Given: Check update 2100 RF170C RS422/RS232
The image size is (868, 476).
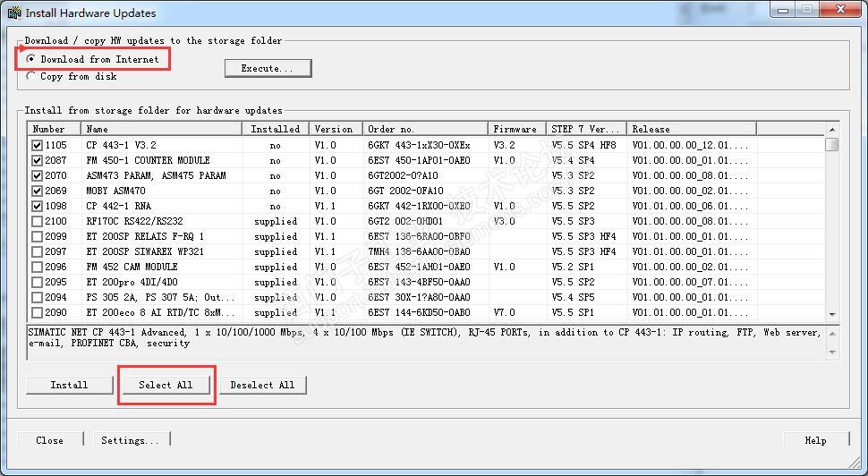Looking at the screenshot, I should [37, 221].
